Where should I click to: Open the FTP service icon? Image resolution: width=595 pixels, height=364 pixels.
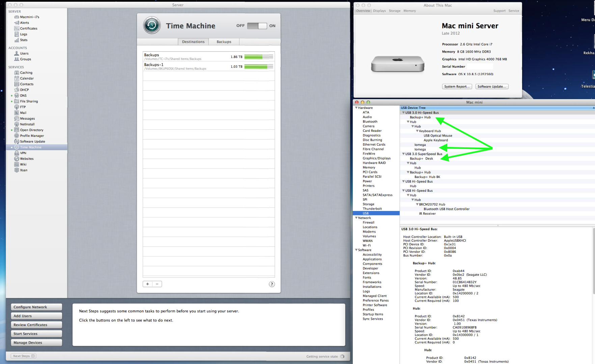17,107
